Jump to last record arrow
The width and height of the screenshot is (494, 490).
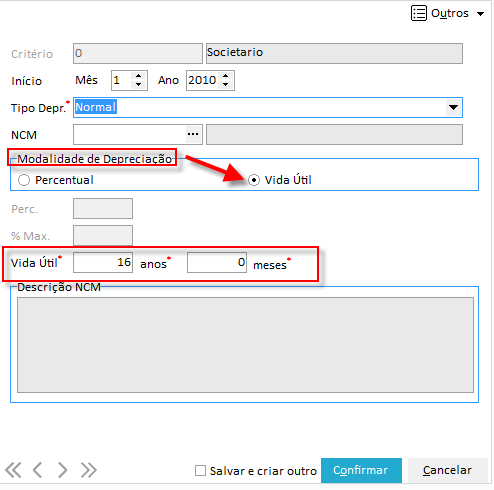pos(89,470)
